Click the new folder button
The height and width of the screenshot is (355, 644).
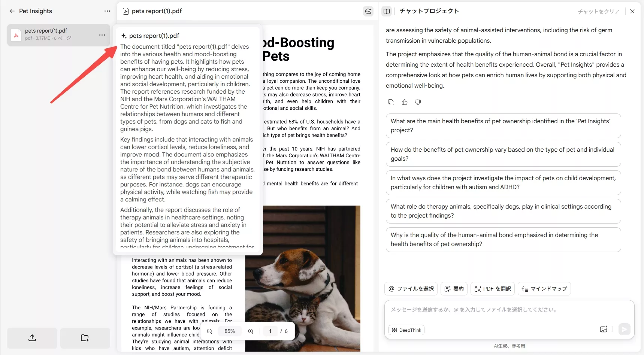pos(85,338)
